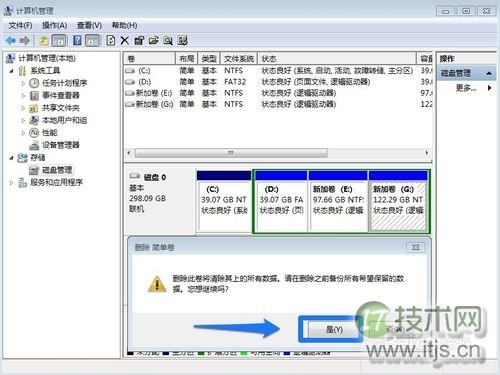Click the 类型 column header
Image resolution: width=500 pixels, height=375 pixels.
point(209,59)
